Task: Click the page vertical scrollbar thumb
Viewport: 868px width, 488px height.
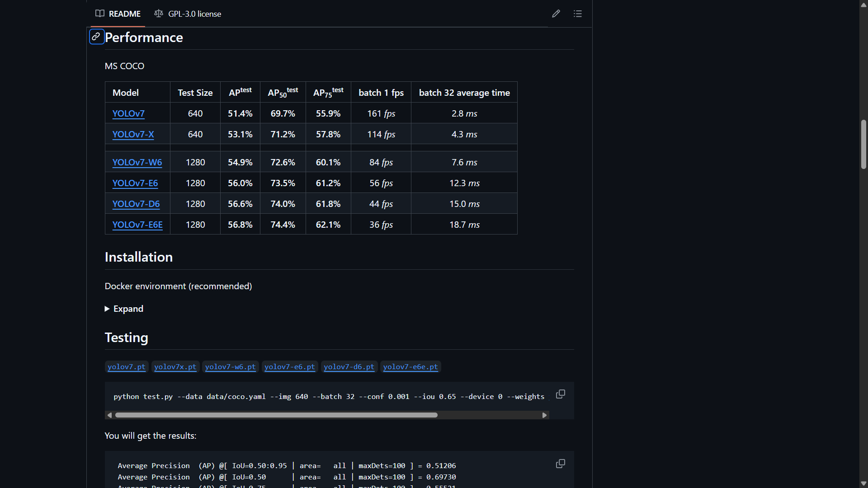Action: click(x=863, y=144)
